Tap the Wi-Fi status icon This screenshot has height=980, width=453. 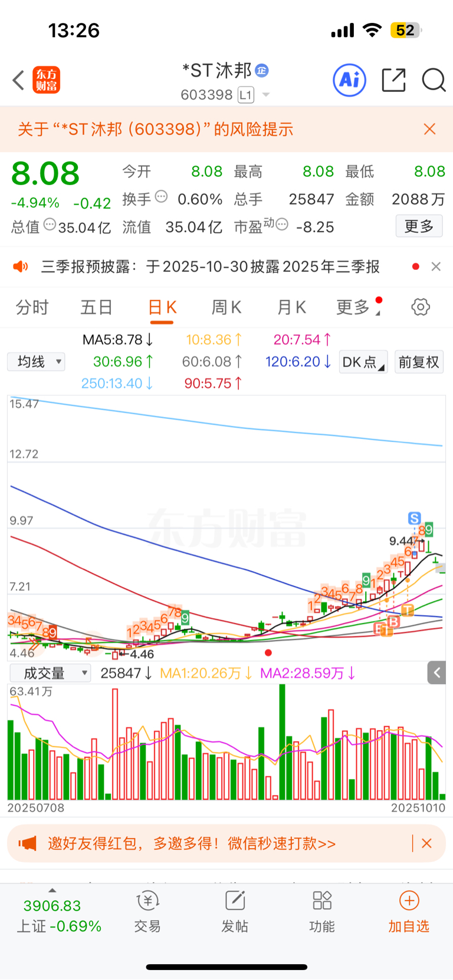click(x=372, y=30)
